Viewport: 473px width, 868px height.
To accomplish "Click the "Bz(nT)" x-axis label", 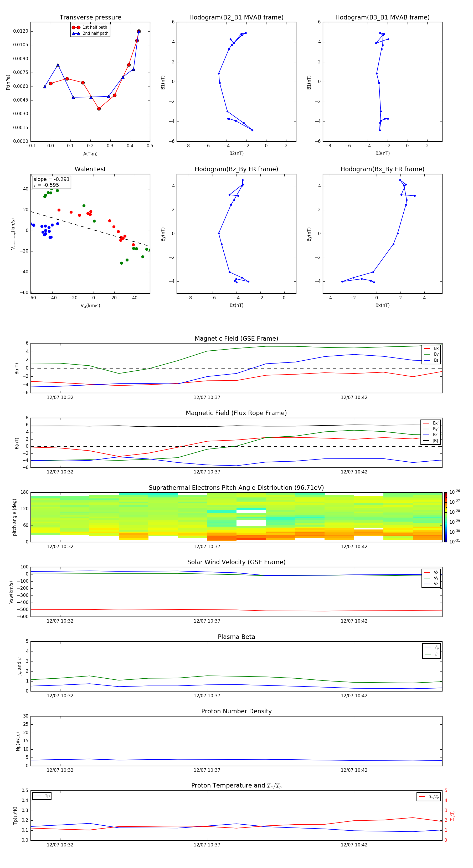I will pyautogui.click(x=236, y=305).
